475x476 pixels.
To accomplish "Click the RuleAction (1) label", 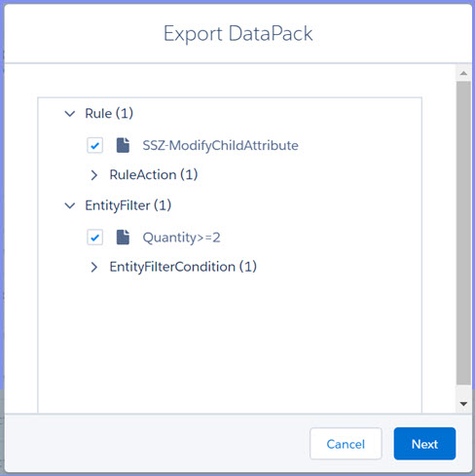I will (x=154, y=175).
